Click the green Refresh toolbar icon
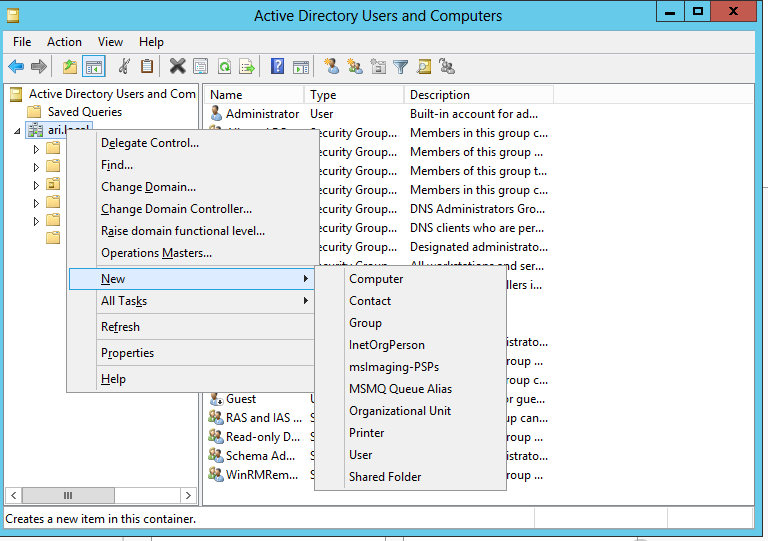This screenshot has height=541, width=768. [224, 66]
